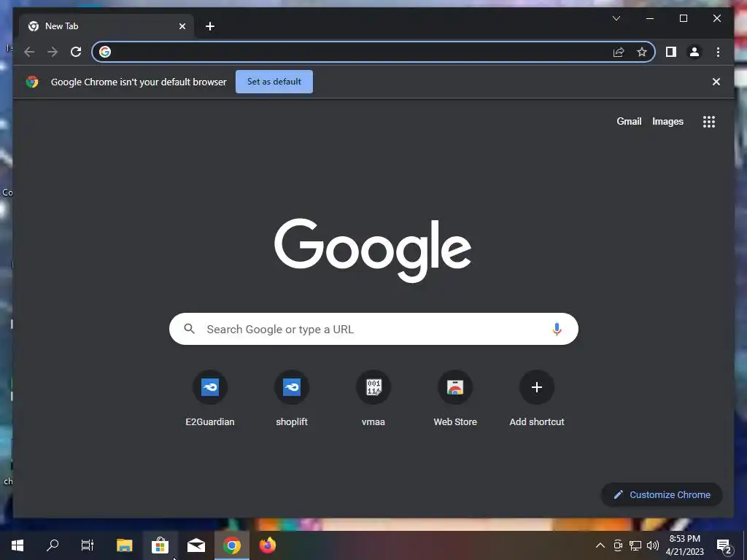Bookmark this tab with star icon
Image resolution: width=747 pixels, height=560 pixels.
click(x=642, y=52)
